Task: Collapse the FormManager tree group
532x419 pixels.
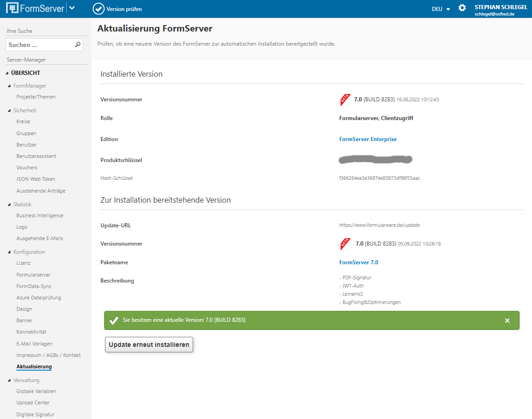Action: click(x=9, y=86)
